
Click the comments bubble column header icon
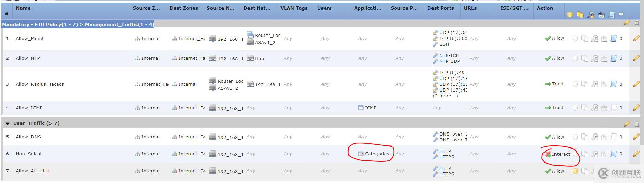(x=621, y=14)
